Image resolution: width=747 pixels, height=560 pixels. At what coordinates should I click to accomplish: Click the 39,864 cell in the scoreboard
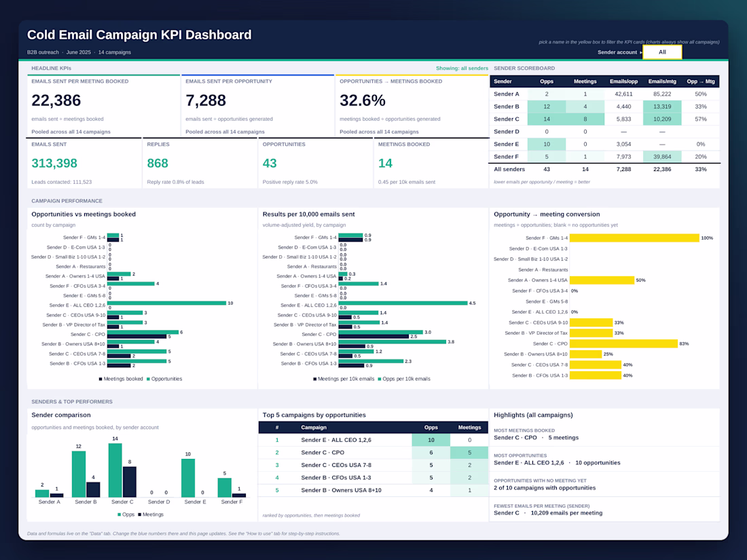click(662, 157)
